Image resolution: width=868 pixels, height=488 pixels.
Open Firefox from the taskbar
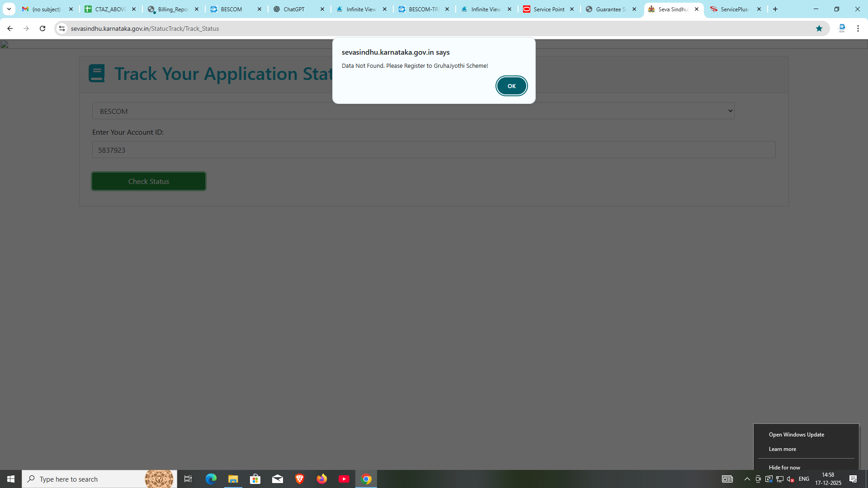click(x=321, y=479)
